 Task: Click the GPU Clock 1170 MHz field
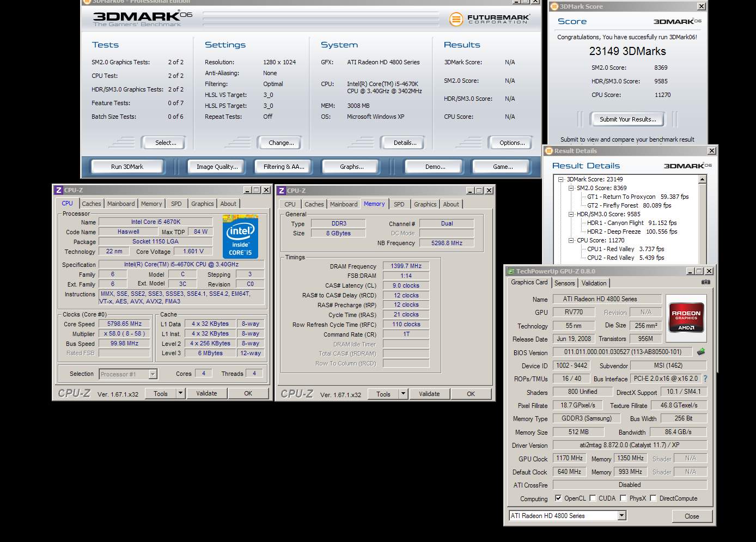[569, 458]
